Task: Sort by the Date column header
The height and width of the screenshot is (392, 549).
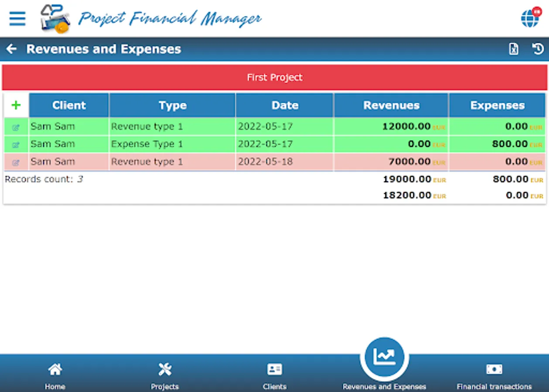Action: 285,105
